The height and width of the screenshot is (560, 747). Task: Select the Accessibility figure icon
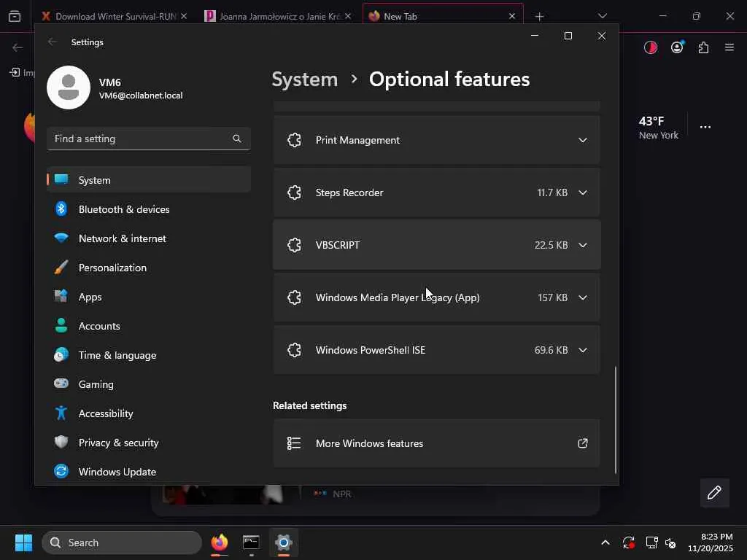(61, 413)
